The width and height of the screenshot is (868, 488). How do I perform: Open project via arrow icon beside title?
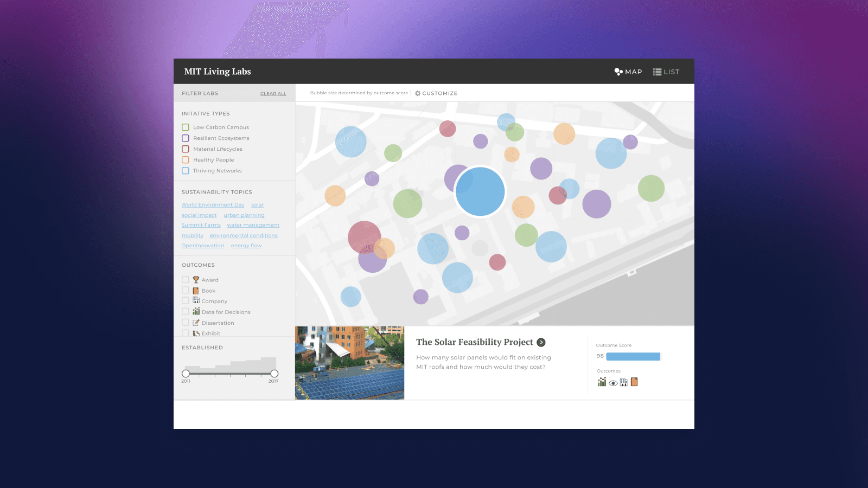pyautogui.click(x=541, y=342)
